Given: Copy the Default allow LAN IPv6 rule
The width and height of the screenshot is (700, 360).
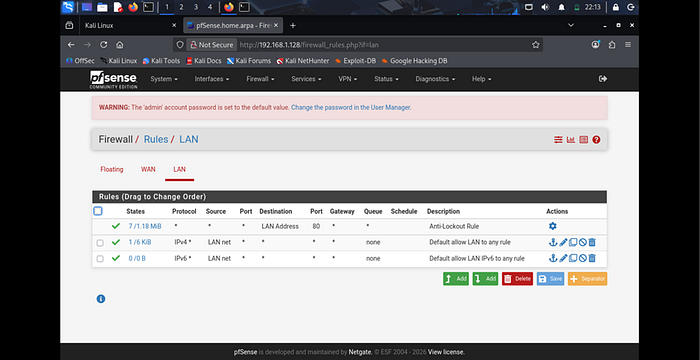Looking at the screenshot, I should 573,258.
